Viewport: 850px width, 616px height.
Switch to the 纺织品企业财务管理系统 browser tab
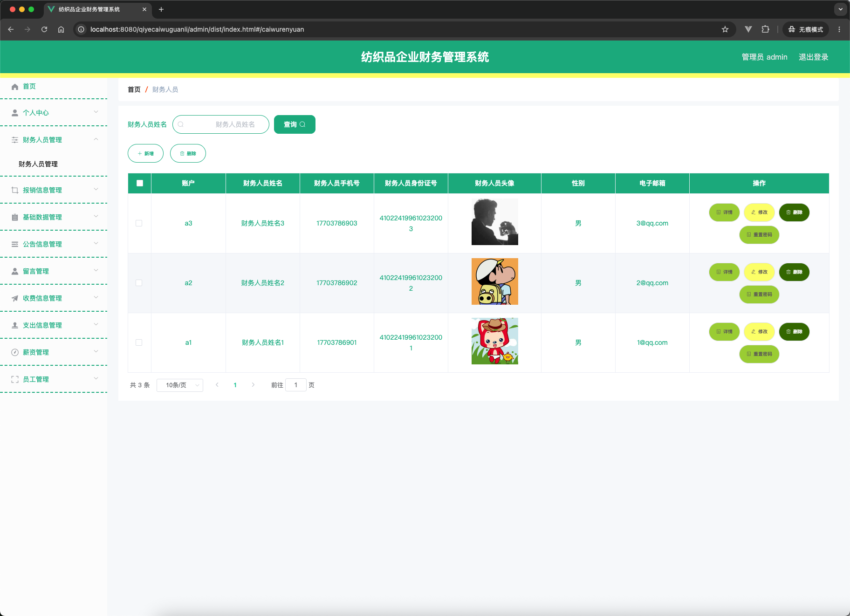tap(98, 9)
